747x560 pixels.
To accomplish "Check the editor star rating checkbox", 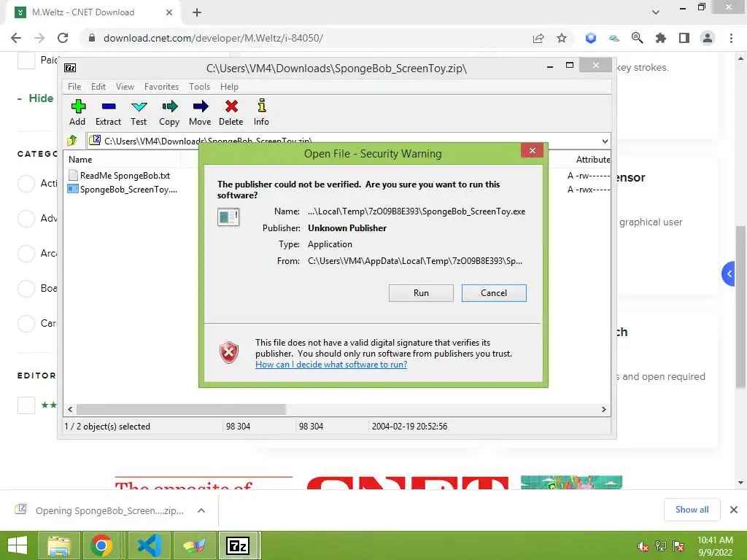I will 26,405.
